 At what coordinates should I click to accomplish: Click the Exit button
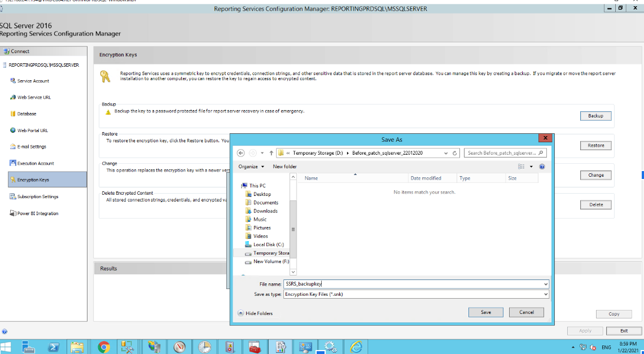click(624, 331)
